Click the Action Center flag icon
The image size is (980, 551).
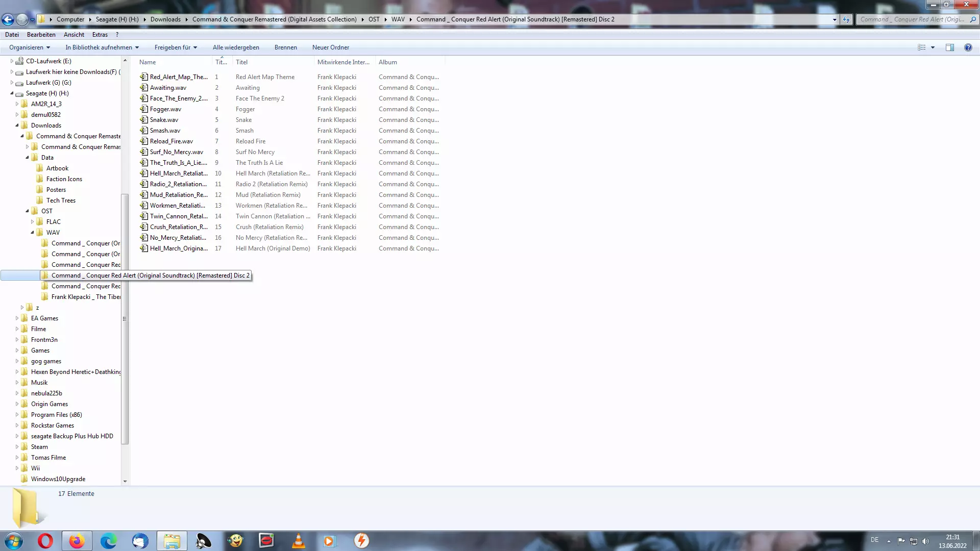(901, 541)
